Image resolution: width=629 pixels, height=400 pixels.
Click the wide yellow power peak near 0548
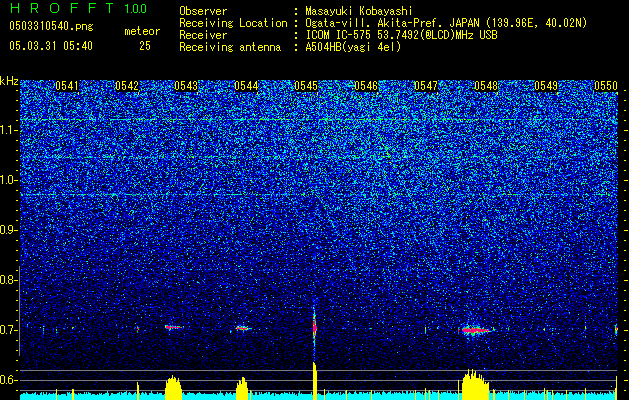pos(475,384)
